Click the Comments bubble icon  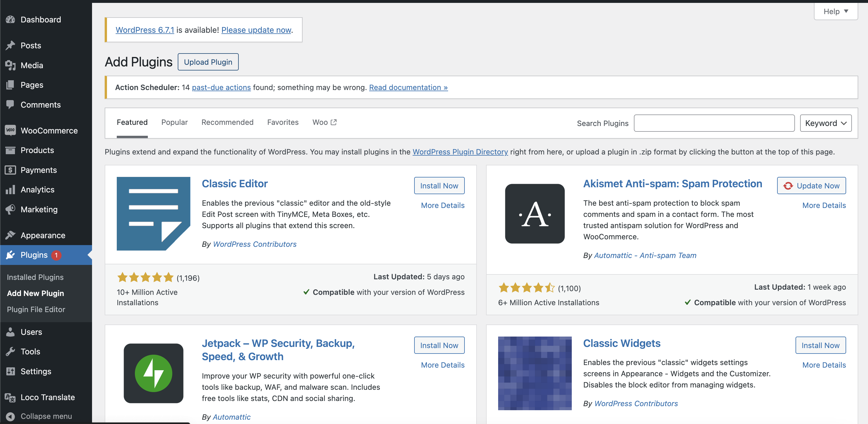(x=10, y=105)
